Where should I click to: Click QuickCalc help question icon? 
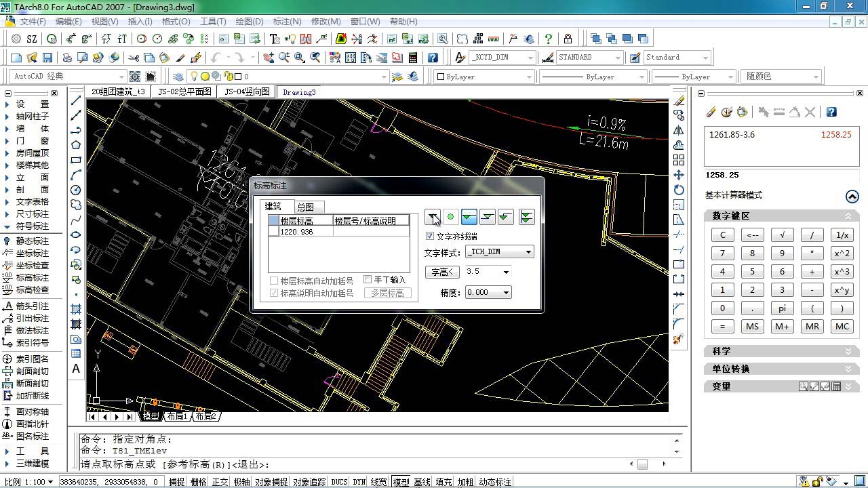tap(831, 112)
